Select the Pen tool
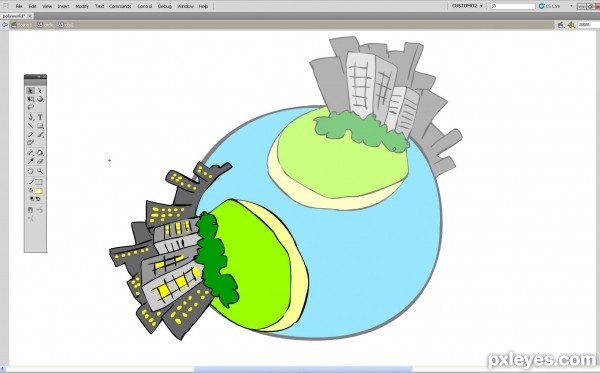 tap(30, 117)
